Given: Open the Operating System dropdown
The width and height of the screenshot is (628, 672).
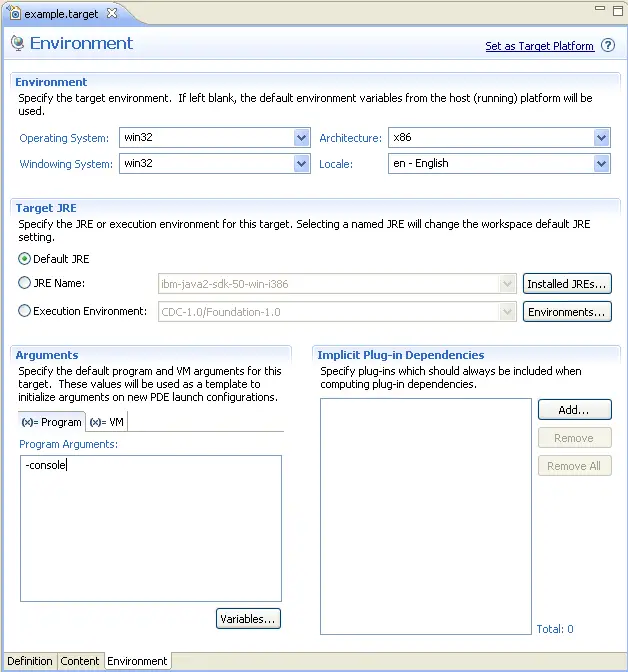Looking at the screenshot, I should click(x=302, y=138).
